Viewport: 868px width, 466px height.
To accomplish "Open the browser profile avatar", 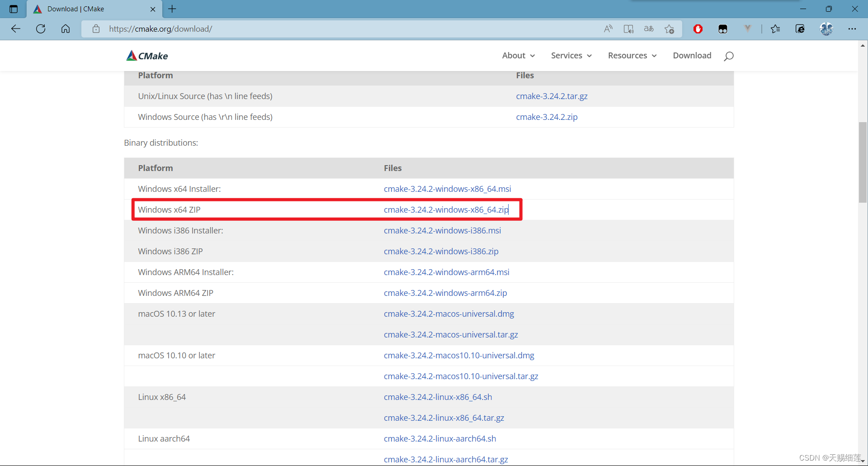I will click(827, 29).
